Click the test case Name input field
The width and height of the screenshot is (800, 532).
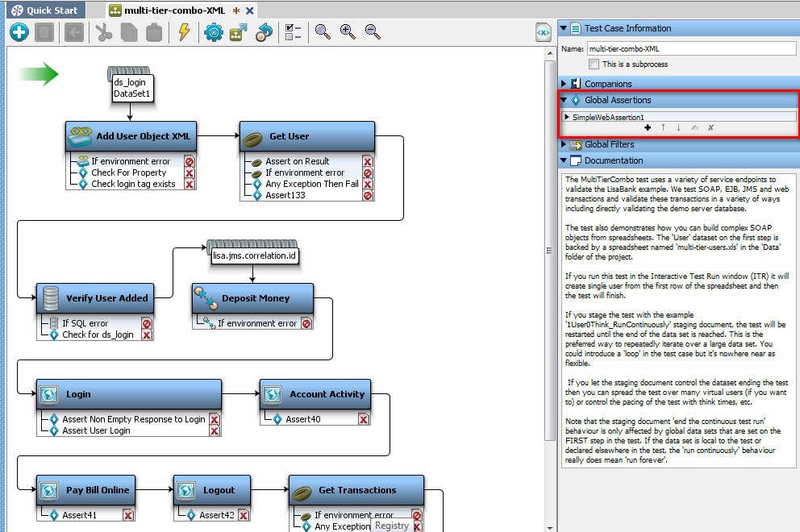click(690, 48)
